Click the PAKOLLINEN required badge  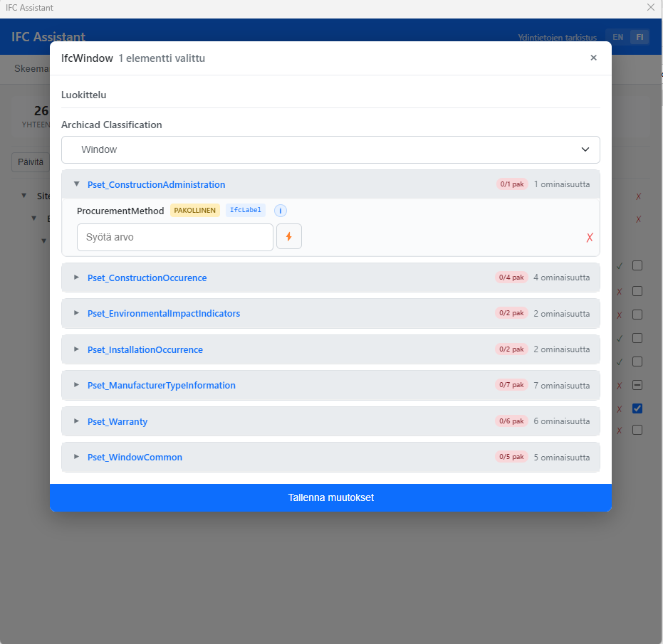point(195,211)
